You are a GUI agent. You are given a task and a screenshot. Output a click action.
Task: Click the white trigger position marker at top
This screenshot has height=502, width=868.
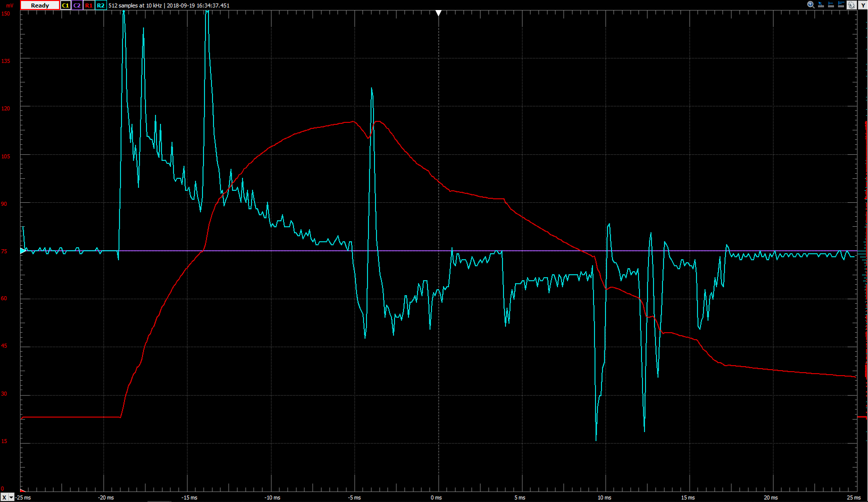[x=438, y=13]
